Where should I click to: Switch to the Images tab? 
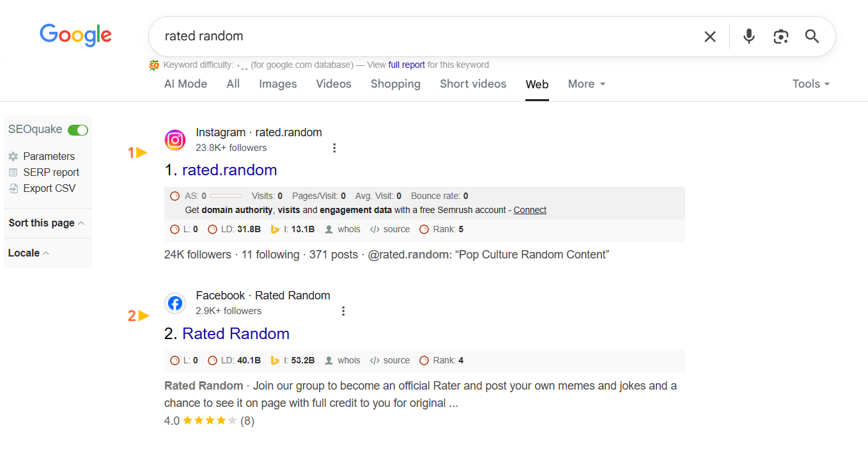coord(278,84)
